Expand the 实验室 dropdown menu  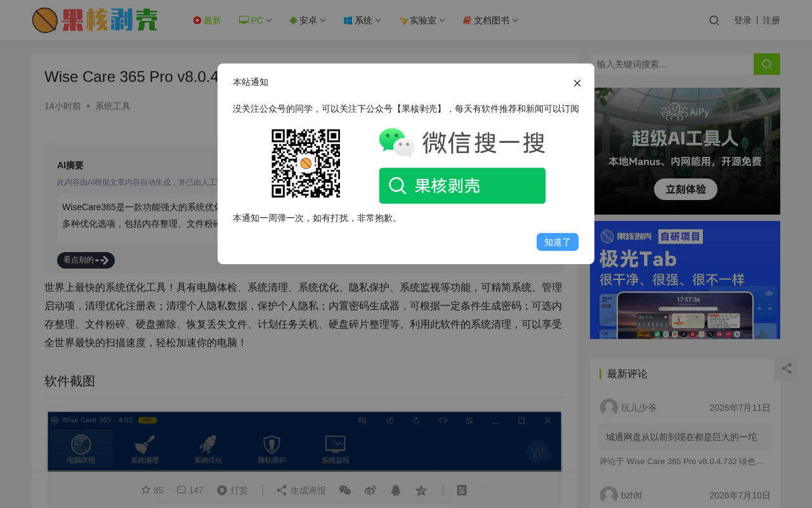click(x=422, y=20)
